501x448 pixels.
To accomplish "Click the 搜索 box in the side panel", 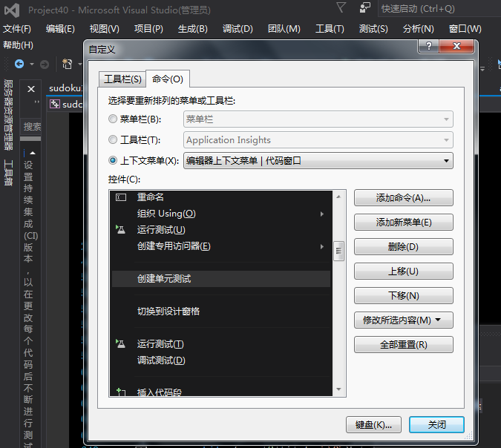I will (x=30, y=127).
